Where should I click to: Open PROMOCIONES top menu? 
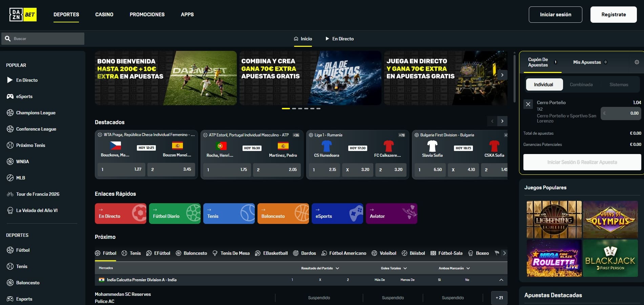147,15
